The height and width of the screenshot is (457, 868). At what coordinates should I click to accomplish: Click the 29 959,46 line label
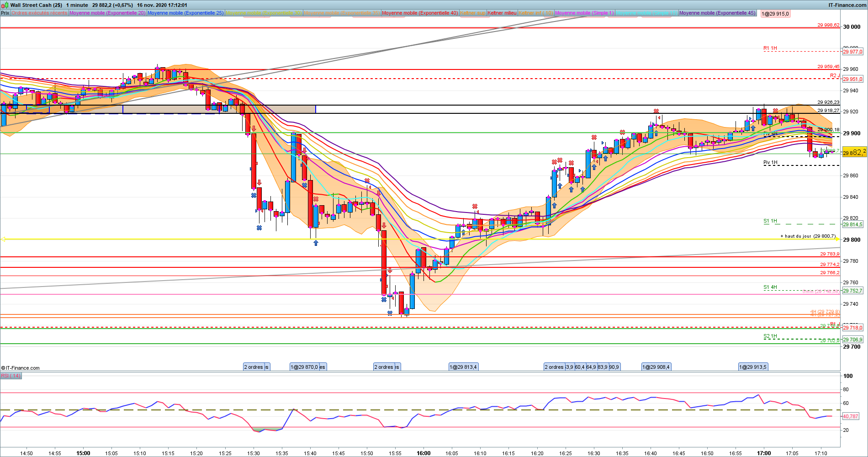pyautogui.click(x=828, y=67)
